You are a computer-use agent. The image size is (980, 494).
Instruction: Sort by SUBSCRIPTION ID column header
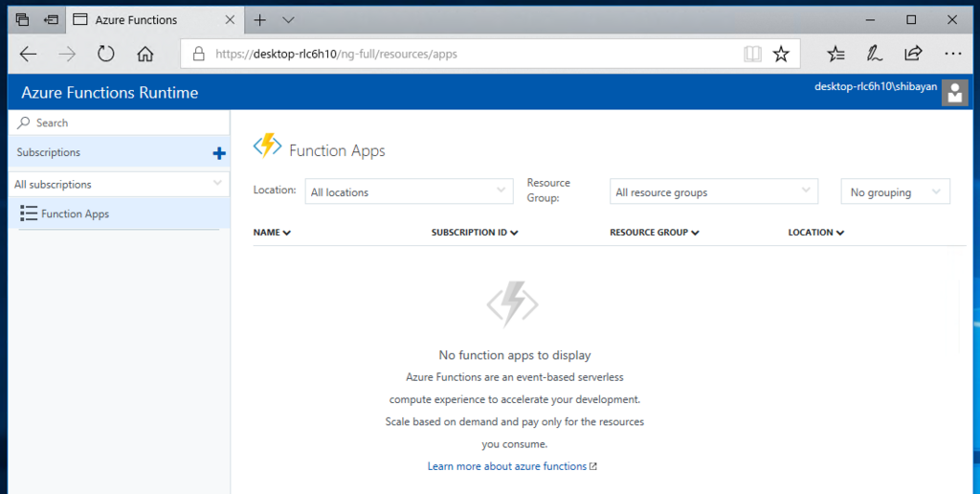pos(475,233)
